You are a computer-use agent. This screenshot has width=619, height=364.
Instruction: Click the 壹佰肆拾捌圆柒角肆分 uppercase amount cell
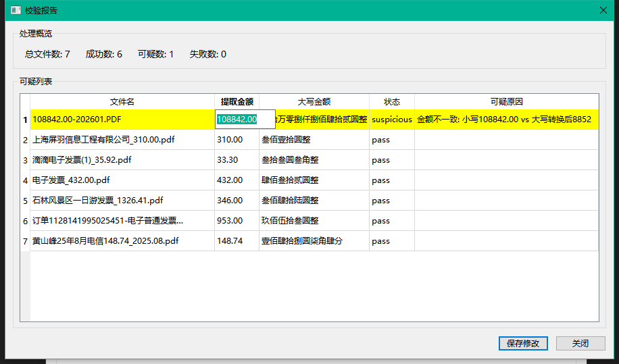click(x=314, y=241)
